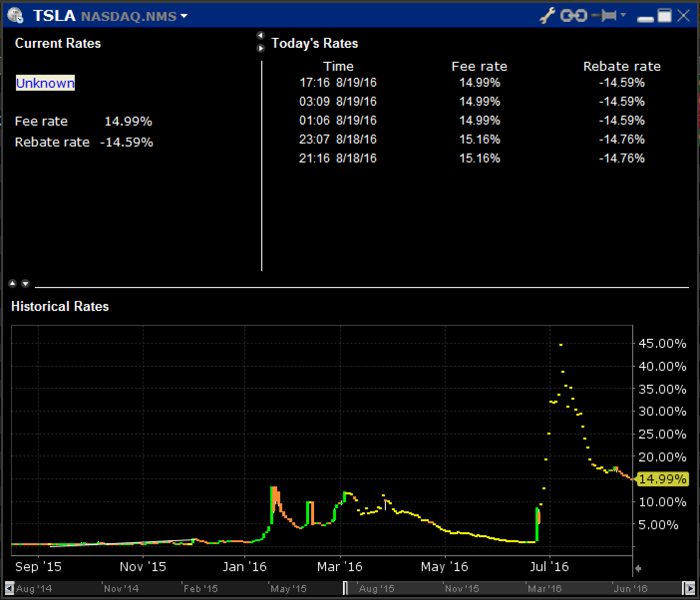Click the left handle of the timeline range slider
The height and width of the screenshot is (600, 700).
tap(346, 588)
